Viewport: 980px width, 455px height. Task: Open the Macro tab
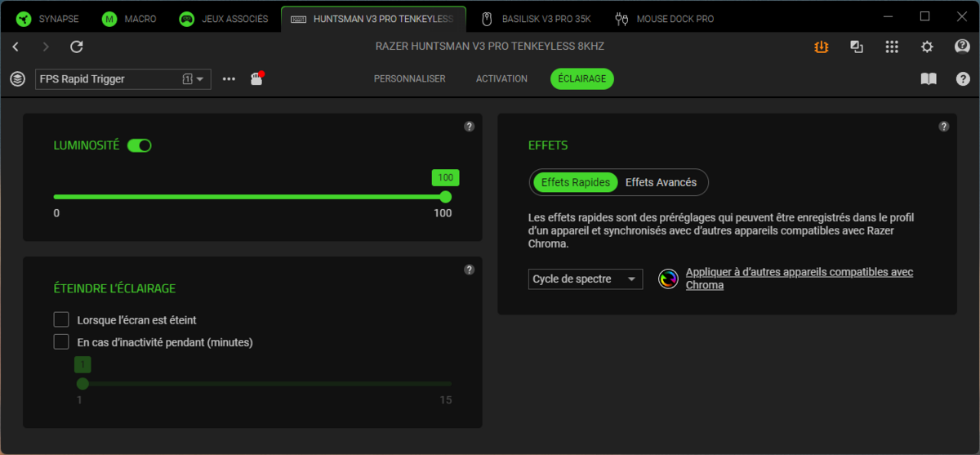[x=131, y=18]
